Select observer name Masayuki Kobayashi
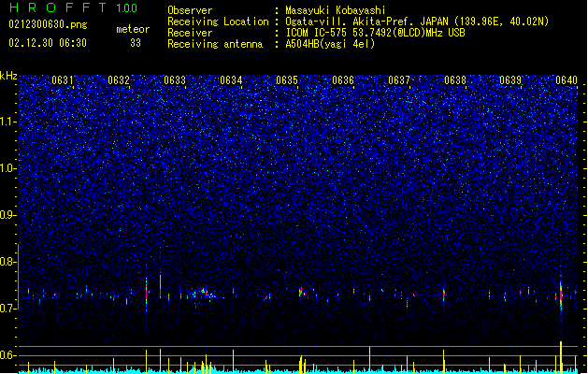This screenshot has height=374, width=588. pos(336,10)
